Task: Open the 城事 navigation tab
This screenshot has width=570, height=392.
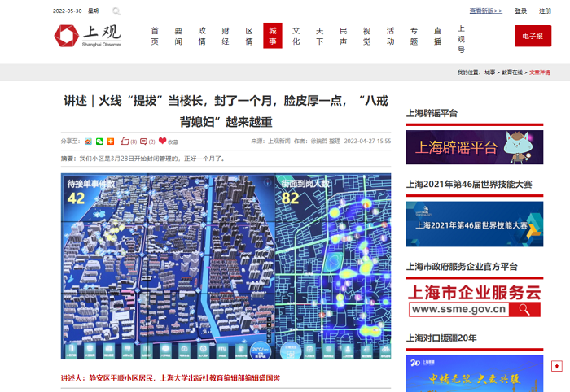Action: point(273,36)
